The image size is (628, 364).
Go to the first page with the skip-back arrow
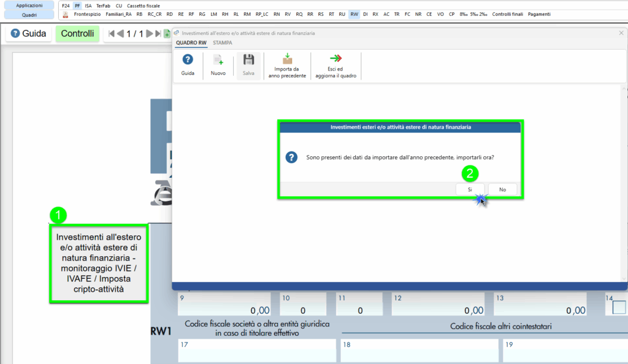click(x=112, y=34)
